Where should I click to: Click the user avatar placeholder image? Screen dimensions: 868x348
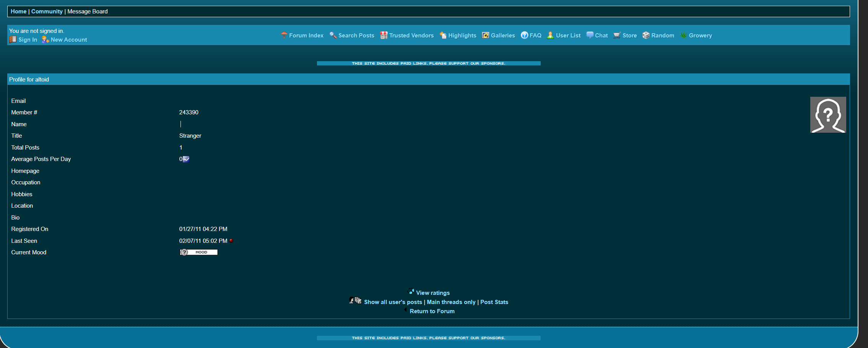[828, 115]
